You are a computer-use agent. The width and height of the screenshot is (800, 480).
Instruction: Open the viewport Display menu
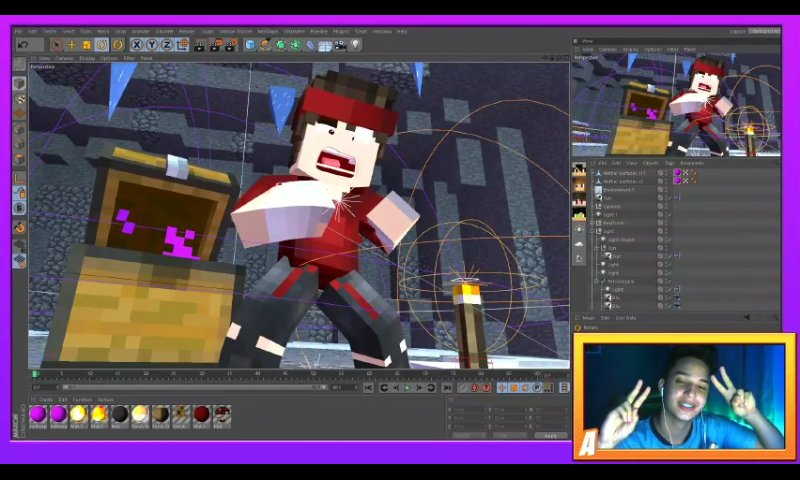[x=87, y=59]
